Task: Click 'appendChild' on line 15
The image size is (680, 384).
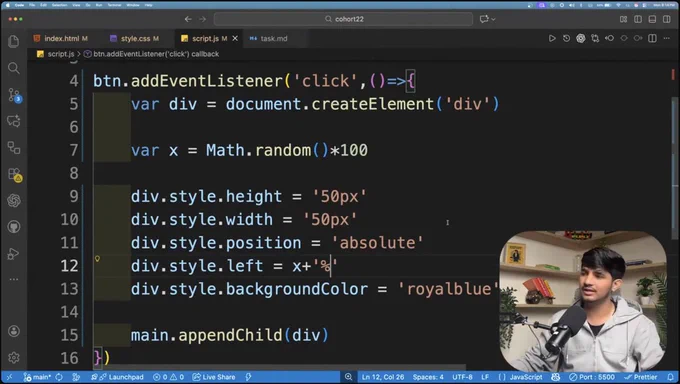Action: (x=230, y=335)
